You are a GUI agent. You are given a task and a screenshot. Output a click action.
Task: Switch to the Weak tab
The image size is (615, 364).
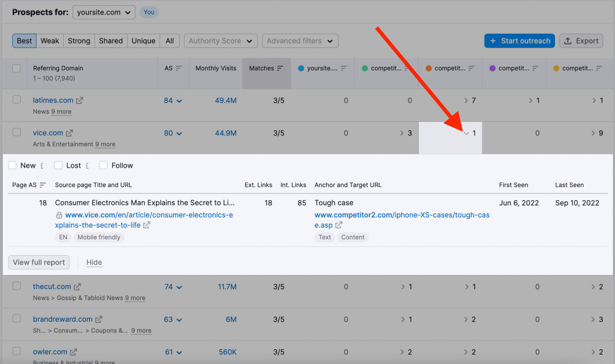pyautogui.click(x=50, y=41)
